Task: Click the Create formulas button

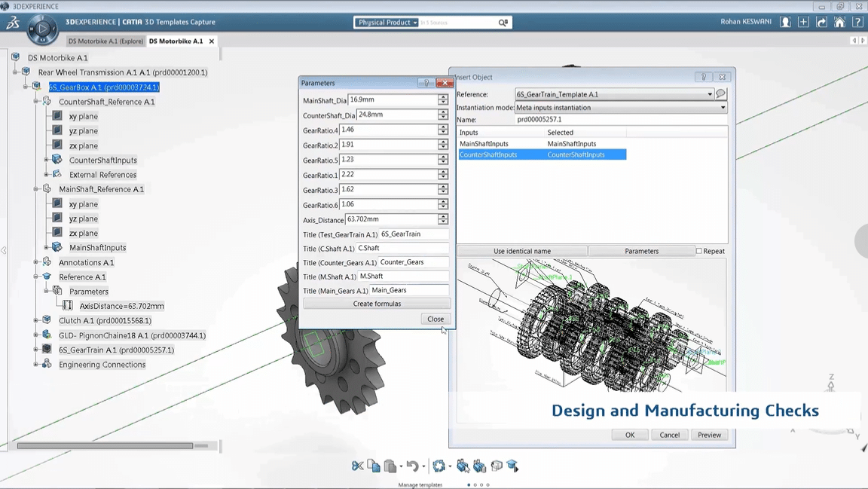Action: [x=377, y=304]
